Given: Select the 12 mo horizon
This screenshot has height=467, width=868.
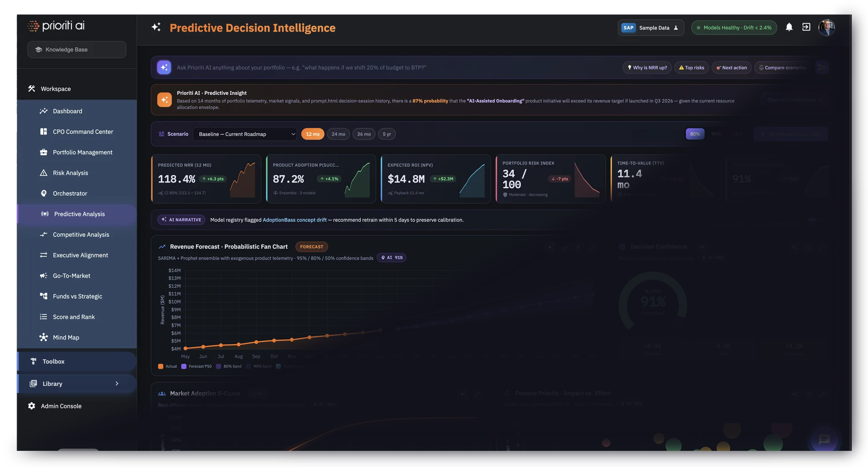Looking at the screenshot, I should [312, 134].
